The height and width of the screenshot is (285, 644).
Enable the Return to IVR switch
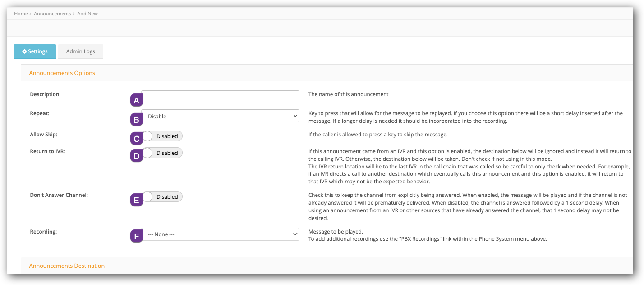coord(162,153)
